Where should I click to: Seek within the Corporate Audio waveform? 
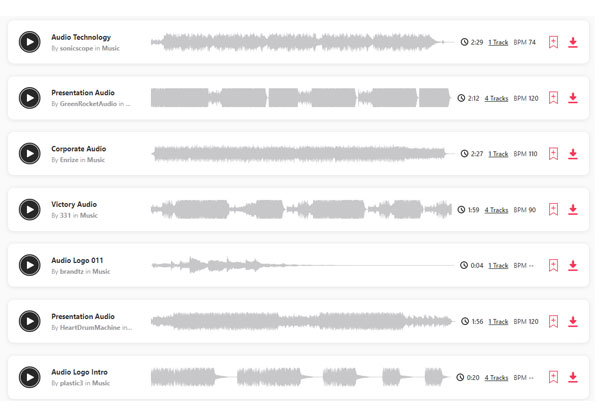299,153
